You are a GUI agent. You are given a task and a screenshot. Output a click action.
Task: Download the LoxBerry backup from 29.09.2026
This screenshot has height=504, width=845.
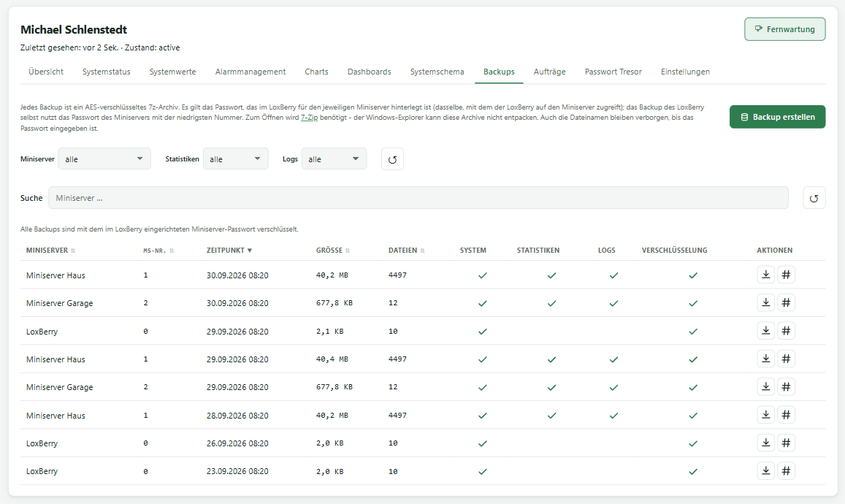766,330
